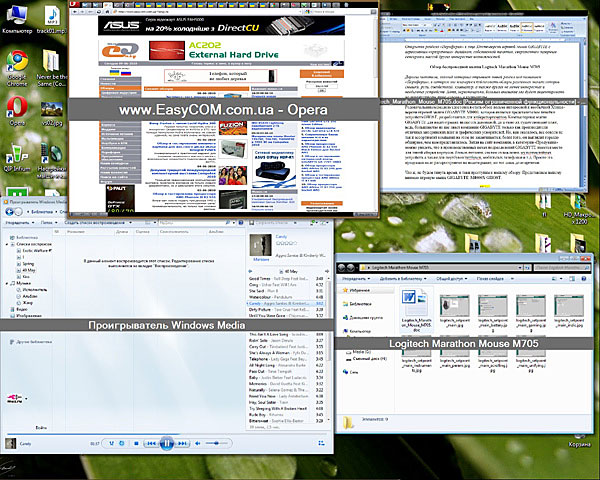
Task: Click the Магазин link under album art
Action: point(261,260)
